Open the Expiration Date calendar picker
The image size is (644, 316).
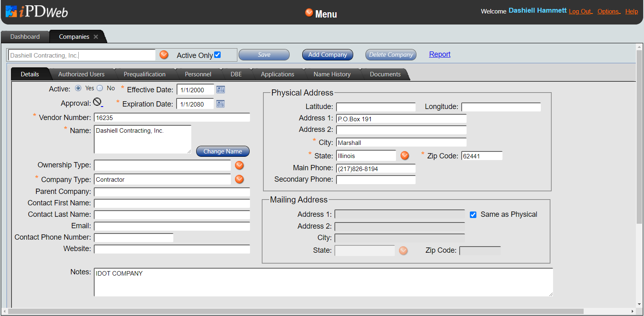(x=220, y=104)
